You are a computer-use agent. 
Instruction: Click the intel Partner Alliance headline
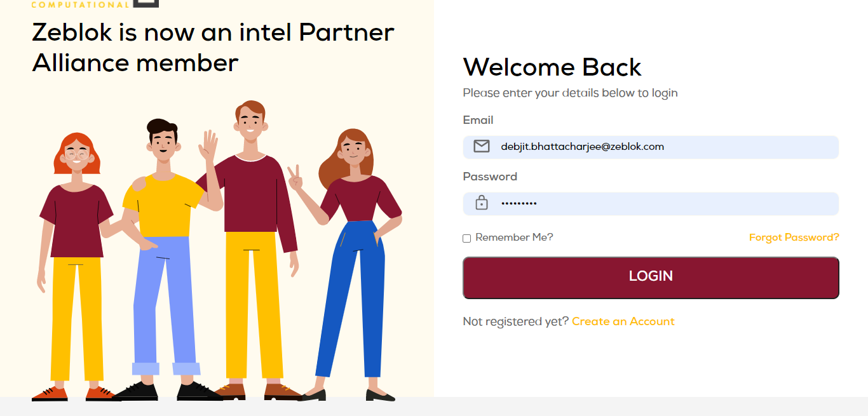click(213, 47)
